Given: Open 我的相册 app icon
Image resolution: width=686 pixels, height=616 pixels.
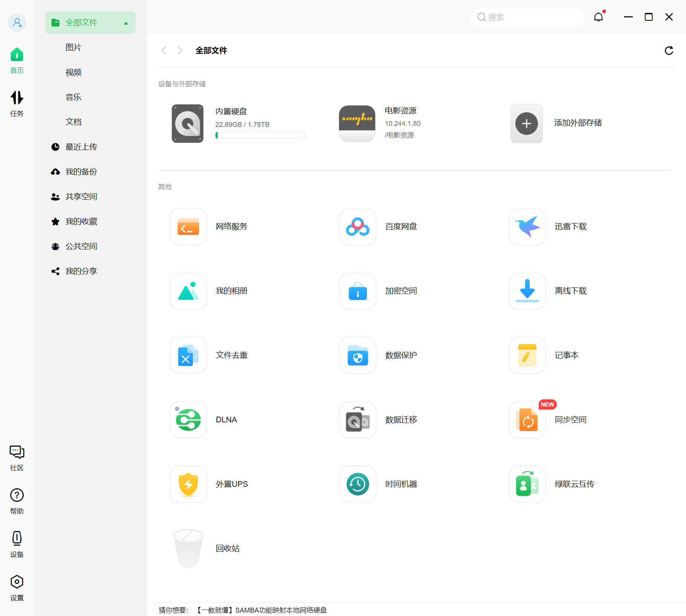Looking at the screenshot, I should 188,291.
